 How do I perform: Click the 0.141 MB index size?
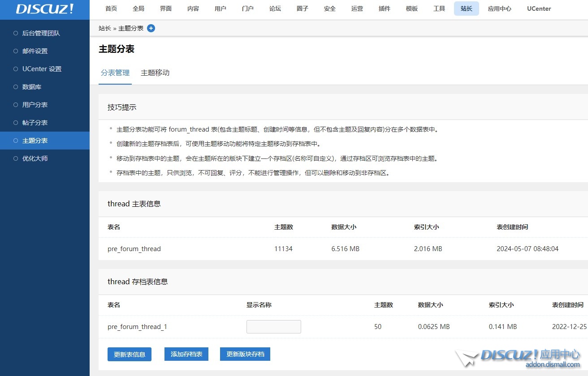click(503, 327)
